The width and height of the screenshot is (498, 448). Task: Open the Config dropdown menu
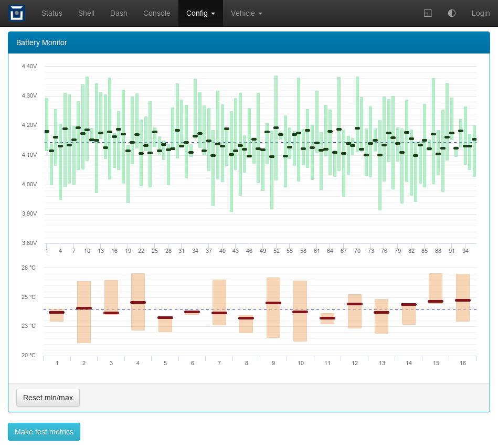[200, 13]
